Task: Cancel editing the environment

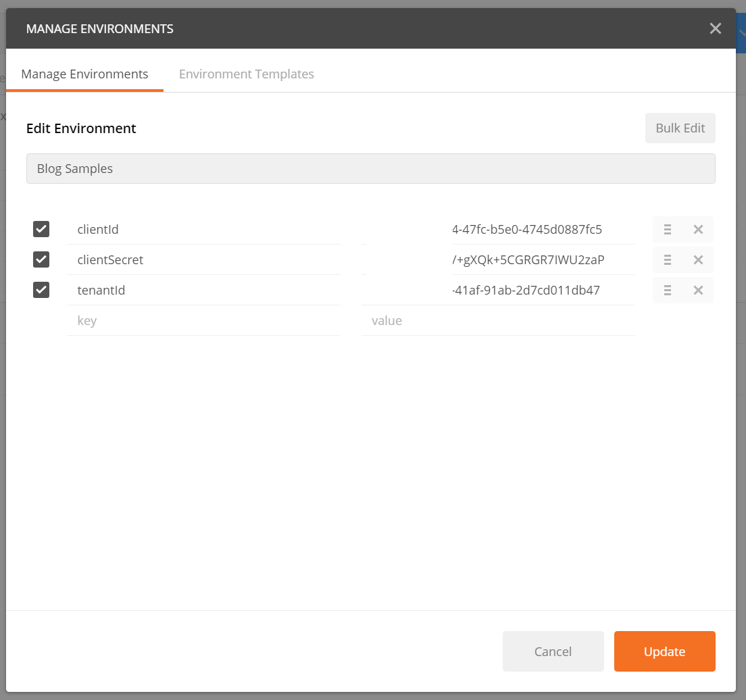Action: pos(553,651)
